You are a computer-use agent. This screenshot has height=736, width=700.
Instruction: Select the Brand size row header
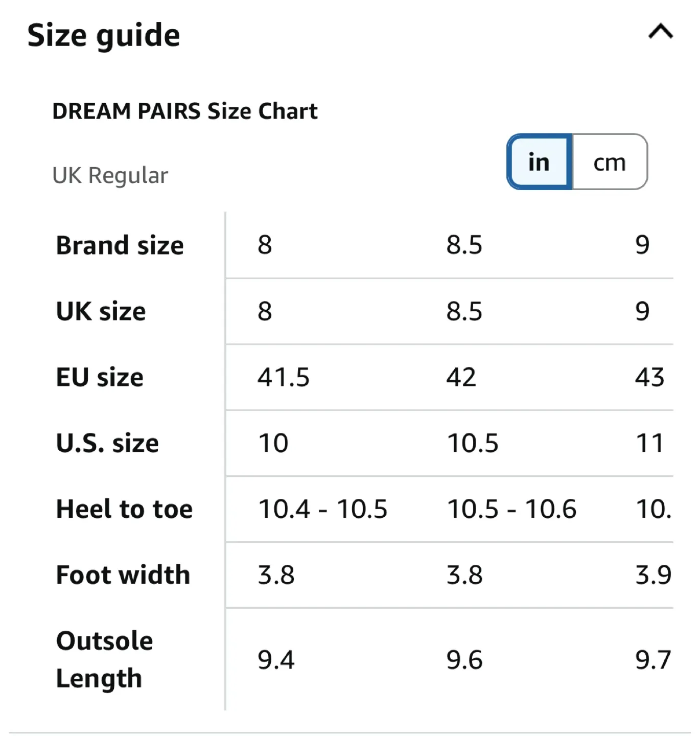click(120, 245)
